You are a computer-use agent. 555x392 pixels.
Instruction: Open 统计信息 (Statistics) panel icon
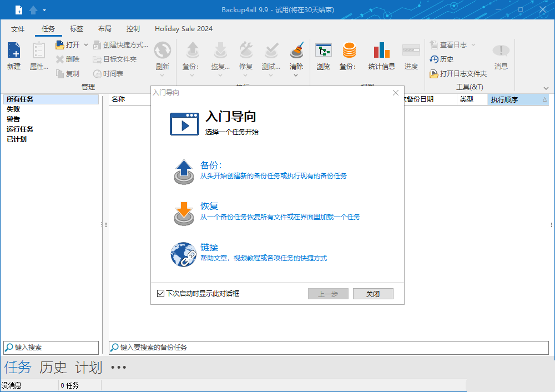pyautogui.click(x=381, y=54)
